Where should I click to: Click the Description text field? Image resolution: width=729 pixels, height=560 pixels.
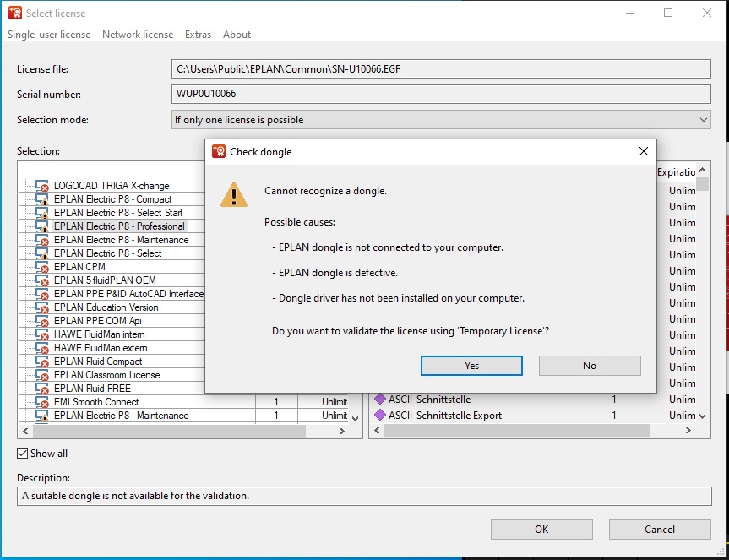[364, 496]
